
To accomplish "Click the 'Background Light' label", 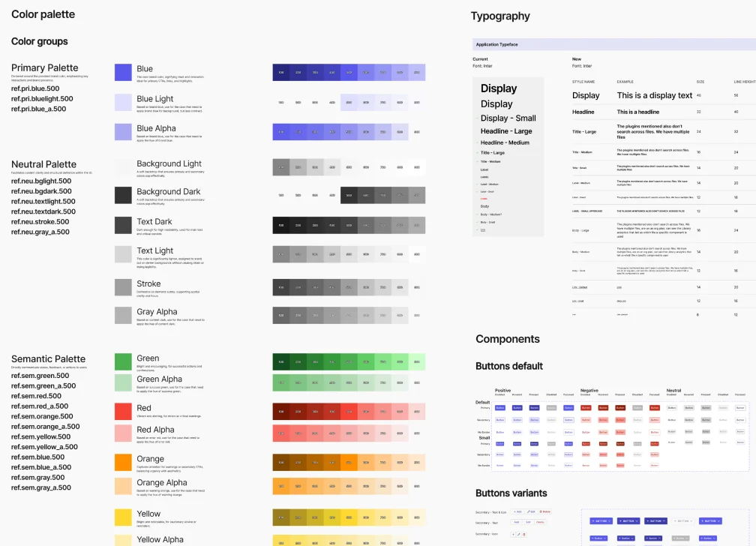I will pos(169,164).
